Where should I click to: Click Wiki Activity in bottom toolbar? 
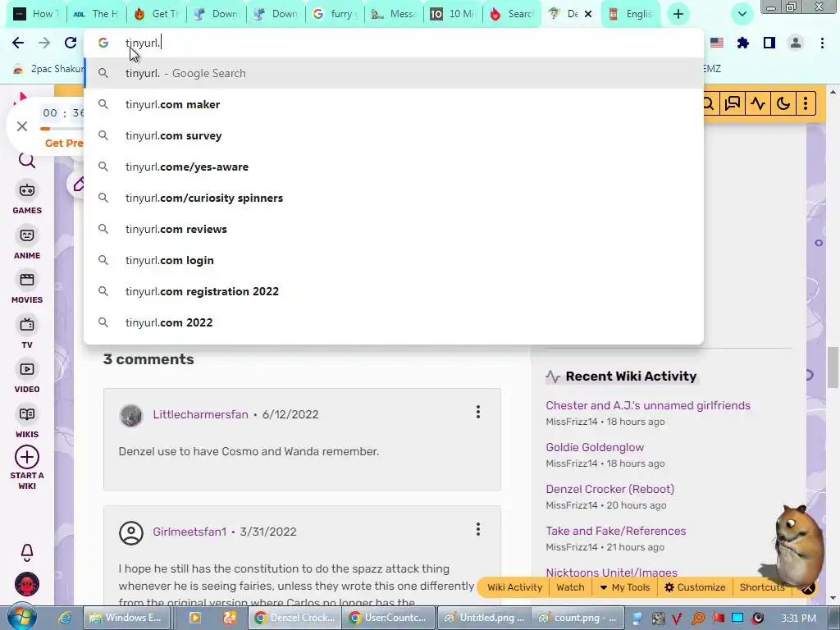[514, 587]
